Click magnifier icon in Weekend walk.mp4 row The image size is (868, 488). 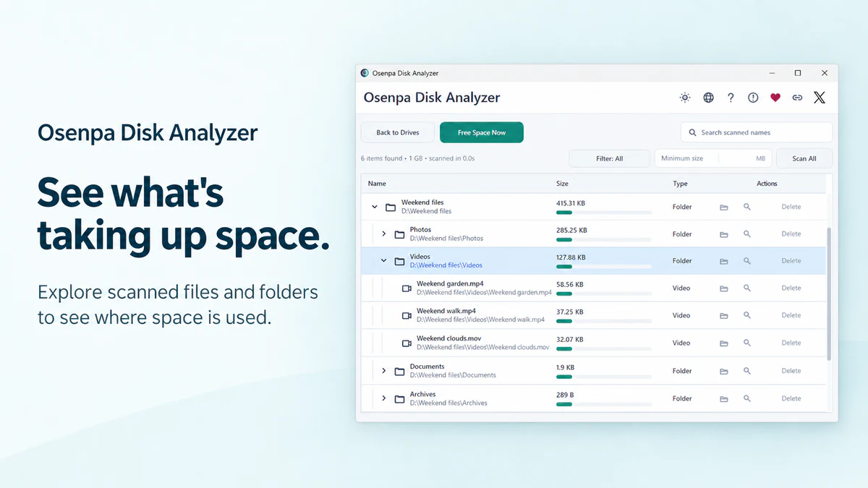747,315
